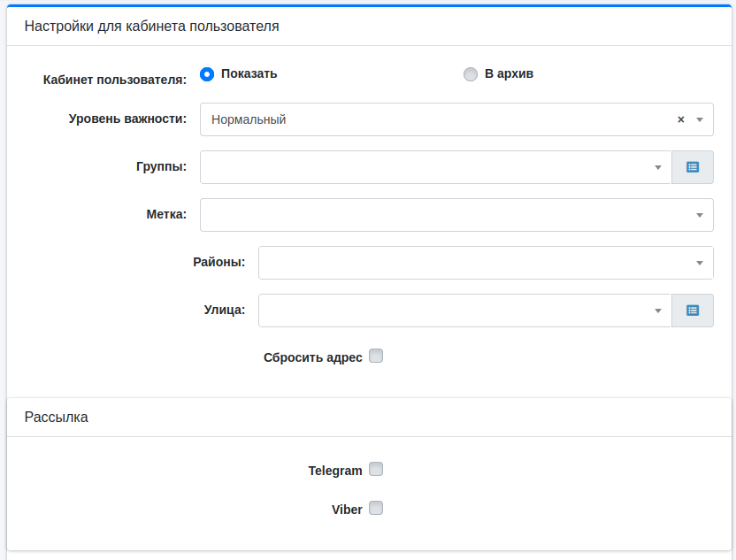Open the Метка dropdown arrow
The image size is (736, 560).
[x=699, y=215]
